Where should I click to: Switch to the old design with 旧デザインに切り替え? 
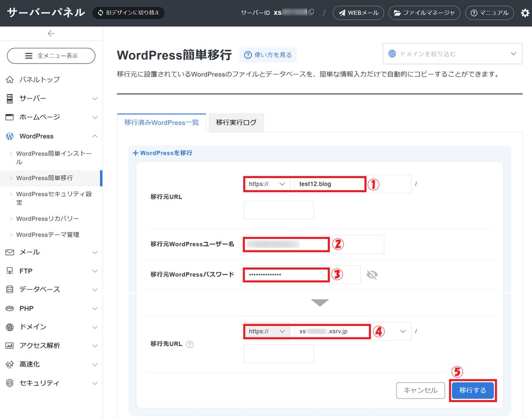128,13
